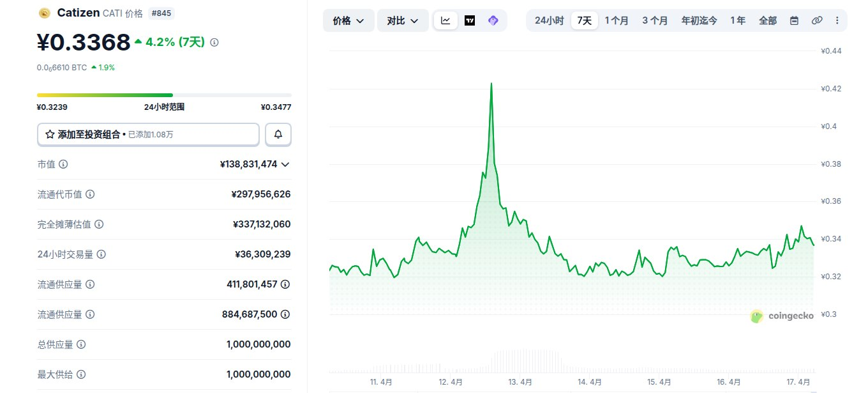This screenshot has width=868, height=393.
Task: Click the purple diamond chart icon
Action: [x=493, y=20]
